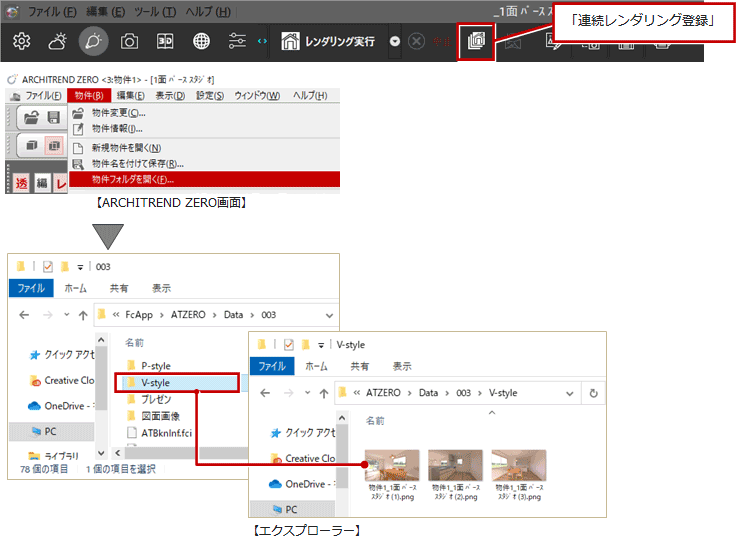The width and height of the screenshot is (738, 547).
Task: Toggle checkbox icon in 003 window title bar
Action: click(x=48, y=267)
